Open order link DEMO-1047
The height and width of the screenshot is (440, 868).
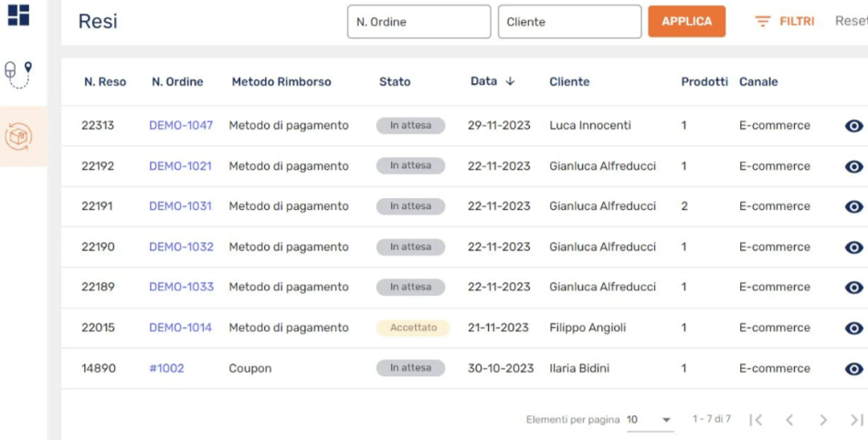(181, 125)
